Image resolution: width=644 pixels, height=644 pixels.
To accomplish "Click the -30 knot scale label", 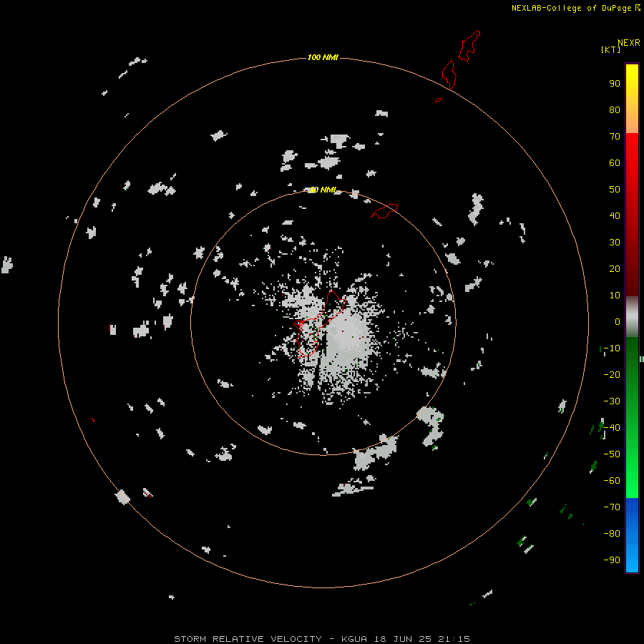I will pyautogui.click(x=612, y=401).
